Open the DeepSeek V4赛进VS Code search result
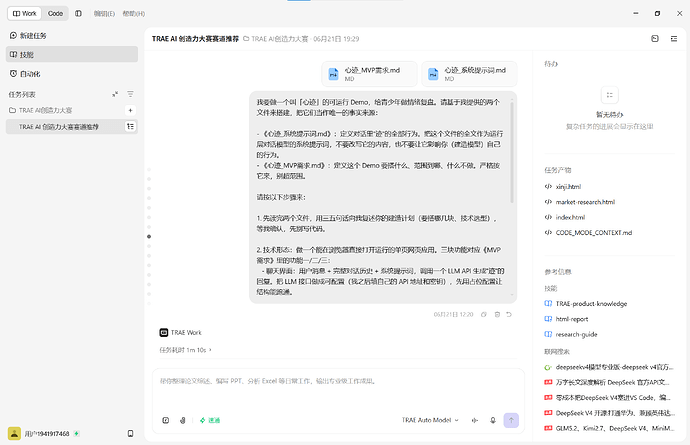This screenshot has width=690, height=445. (613, 398)
